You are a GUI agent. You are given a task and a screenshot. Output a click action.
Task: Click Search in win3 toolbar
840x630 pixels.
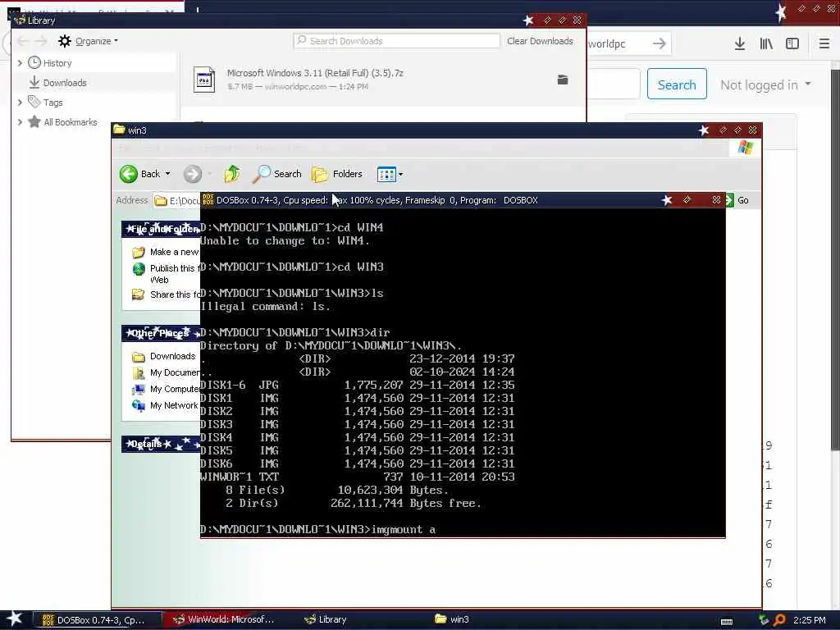[276, 174]
